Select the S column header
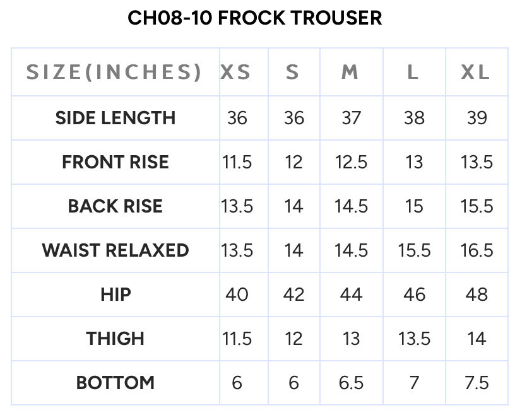515x420 pixels. (292, 73)
